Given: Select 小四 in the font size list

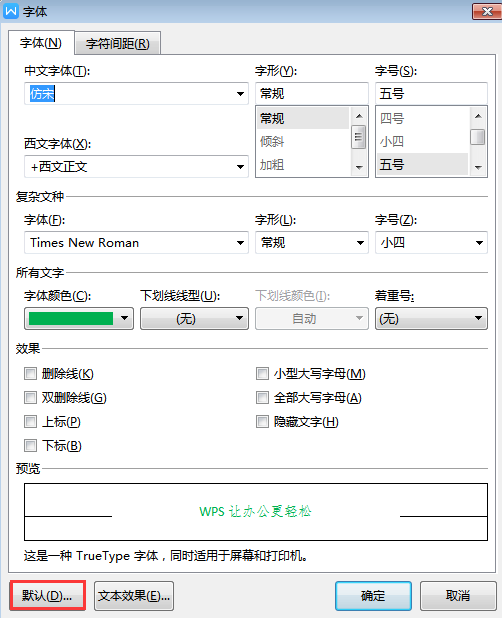Looking at the screenshot, I should click(422, 141).
